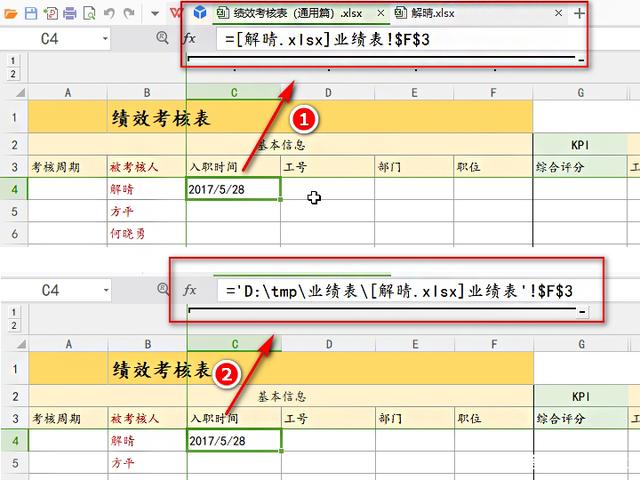Click 职位 header cell in upper screenshot
This screenshot has width=640, height=480.
point(493,167)
